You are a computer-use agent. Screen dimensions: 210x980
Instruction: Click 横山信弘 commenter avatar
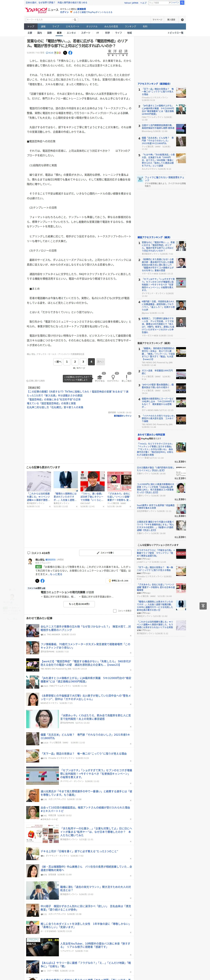pyautogui.click(x=30, y=562)
